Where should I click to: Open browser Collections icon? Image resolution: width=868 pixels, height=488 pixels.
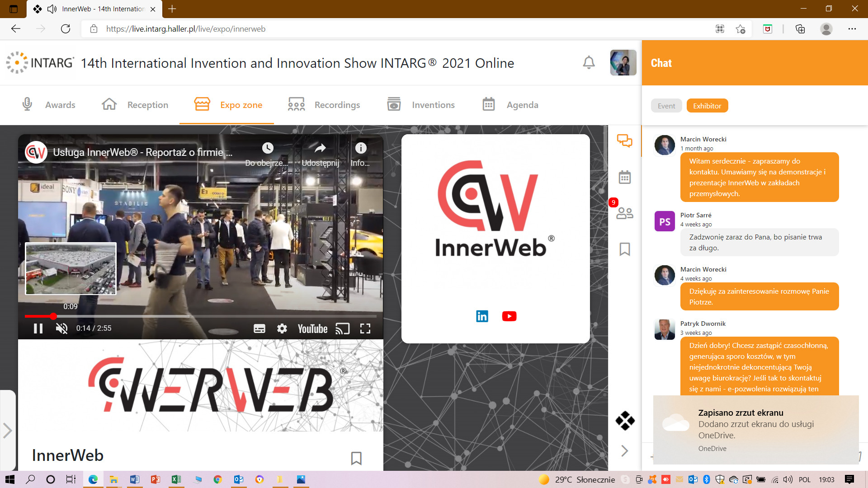tap(800, 29)
